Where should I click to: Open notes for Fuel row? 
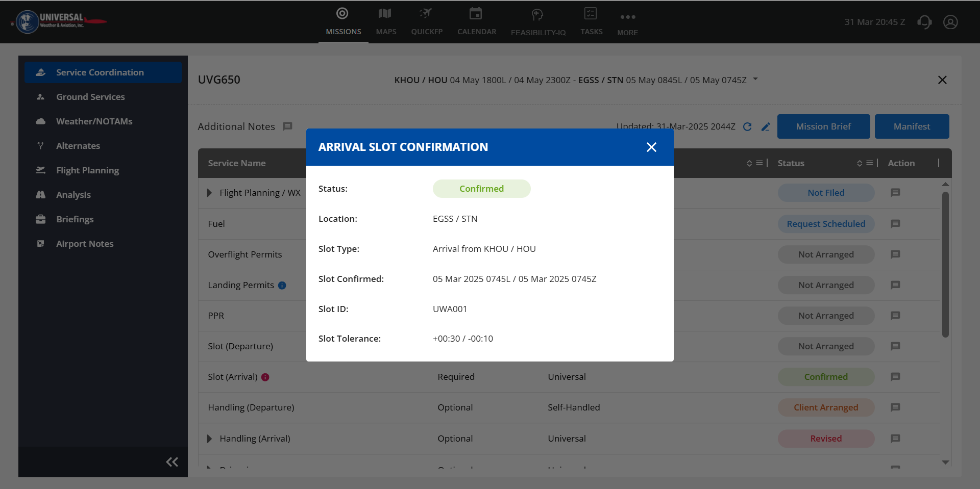click(895, 224)
